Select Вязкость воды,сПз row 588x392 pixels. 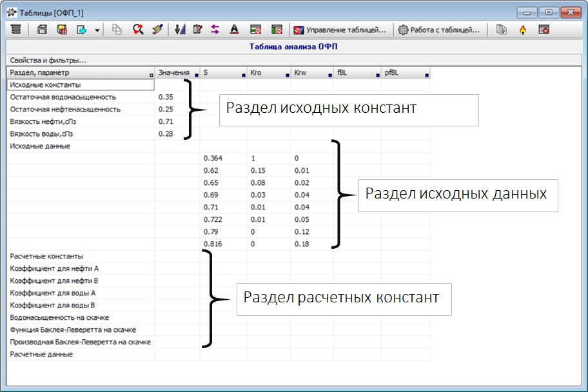[41, 134]
